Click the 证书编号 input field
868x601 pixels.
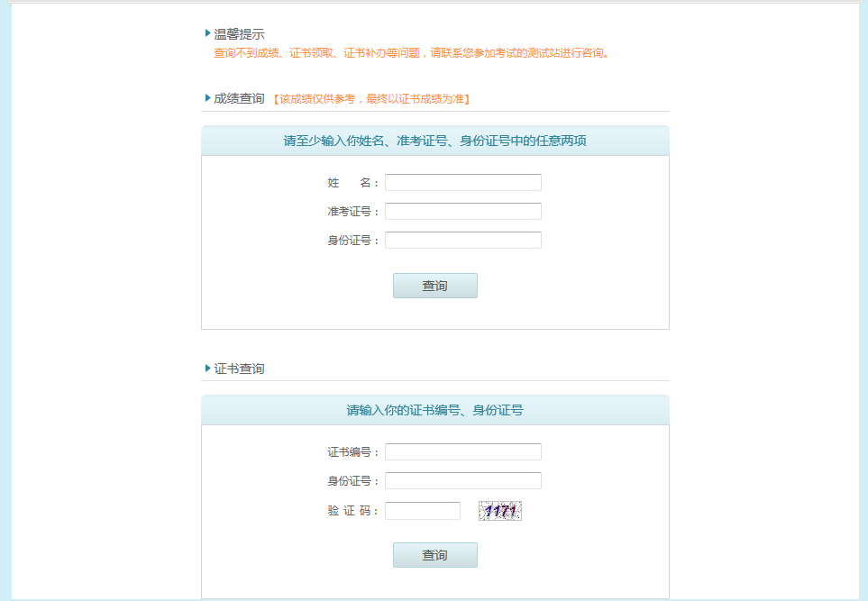[x=462, y=452]
